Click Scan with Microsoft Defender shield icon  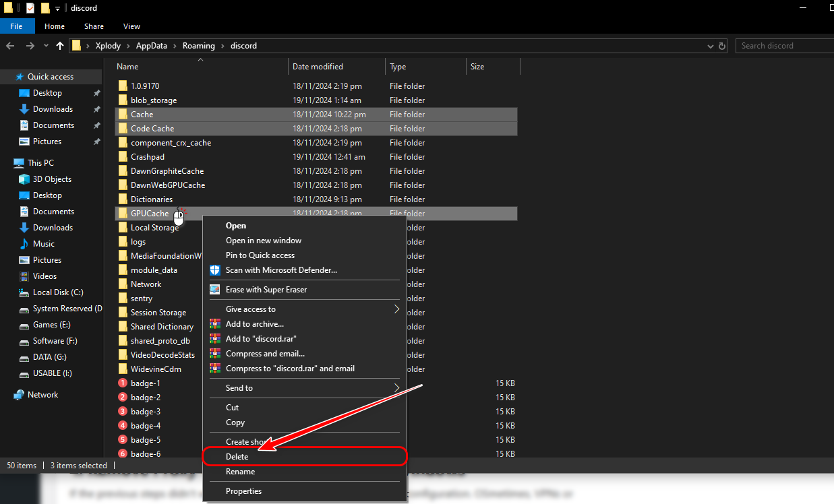pyautogui.click(x=215, y=270)
